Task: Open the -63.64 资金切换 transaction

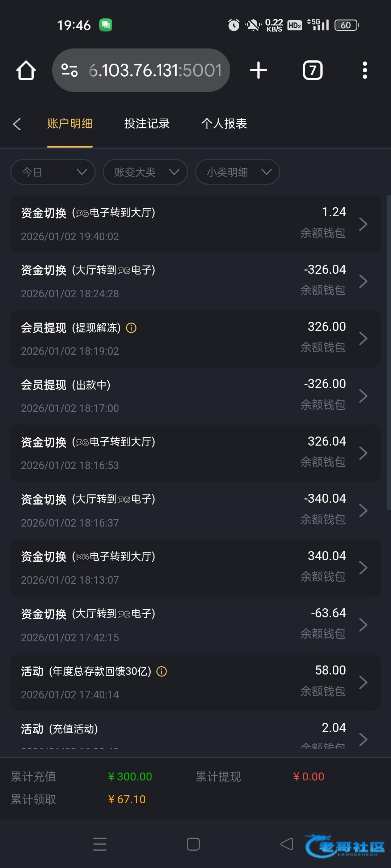Action: 195,625
